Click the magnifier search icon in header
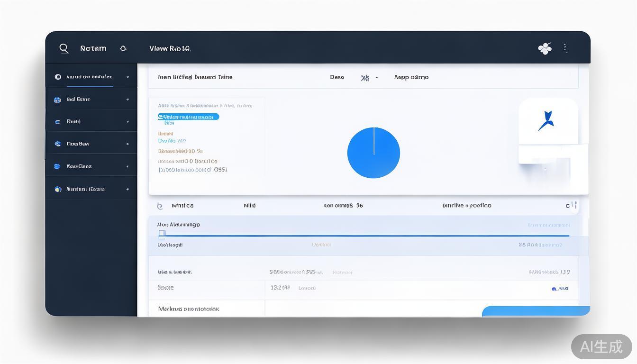The height and width of the screenshot is (364, 637). tap(64, 48)
